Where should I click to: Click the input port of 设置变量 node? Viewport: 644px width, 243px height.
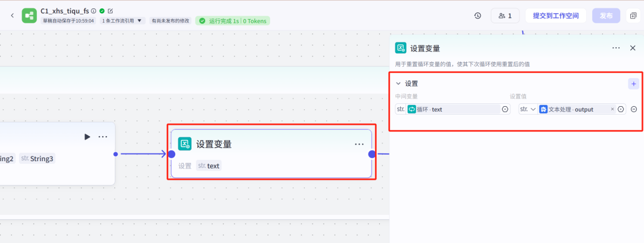(x=171, y=154)
